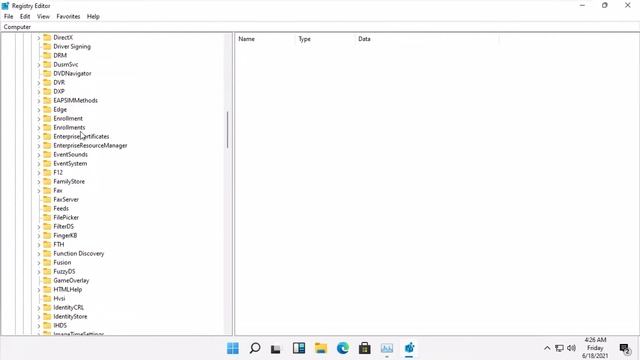Open the volume control in system tray
Screen dimensions: 640x360
pos(571,348)
